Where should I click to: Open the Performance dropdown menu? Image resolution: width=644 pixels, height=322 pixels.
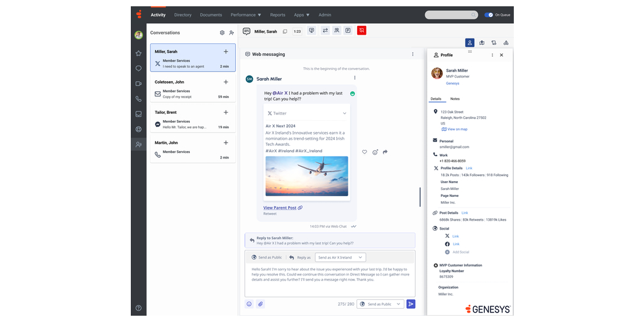(x=246, y=14)
